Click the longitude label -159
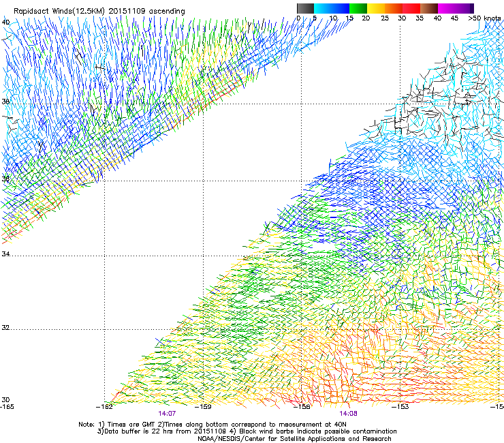This screenshot has height=443, width=504. click(x=203, y=406)
